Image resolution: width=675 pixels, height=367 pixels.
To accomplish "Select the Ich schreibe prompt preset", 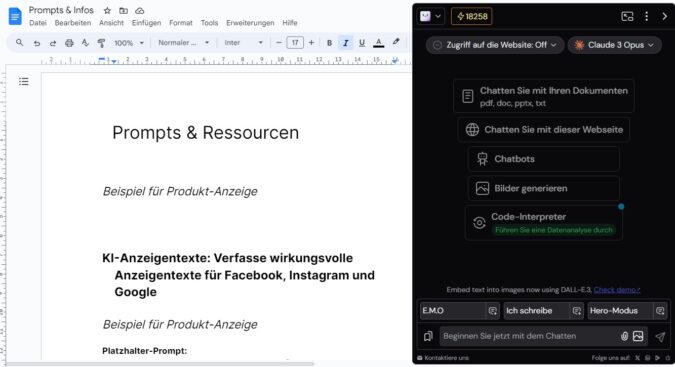I will click(536, 311).
